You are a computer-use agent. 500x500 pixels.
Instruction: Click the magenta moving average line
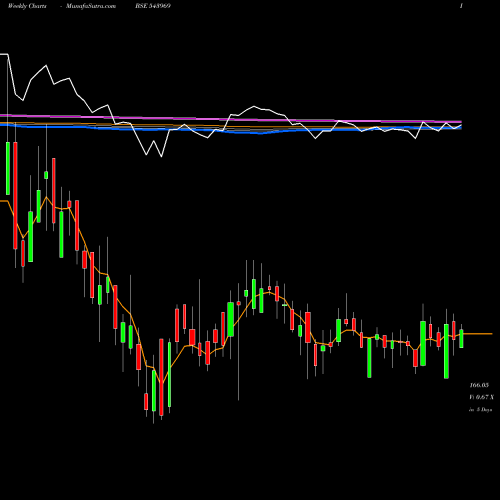(x=230, y=119)
